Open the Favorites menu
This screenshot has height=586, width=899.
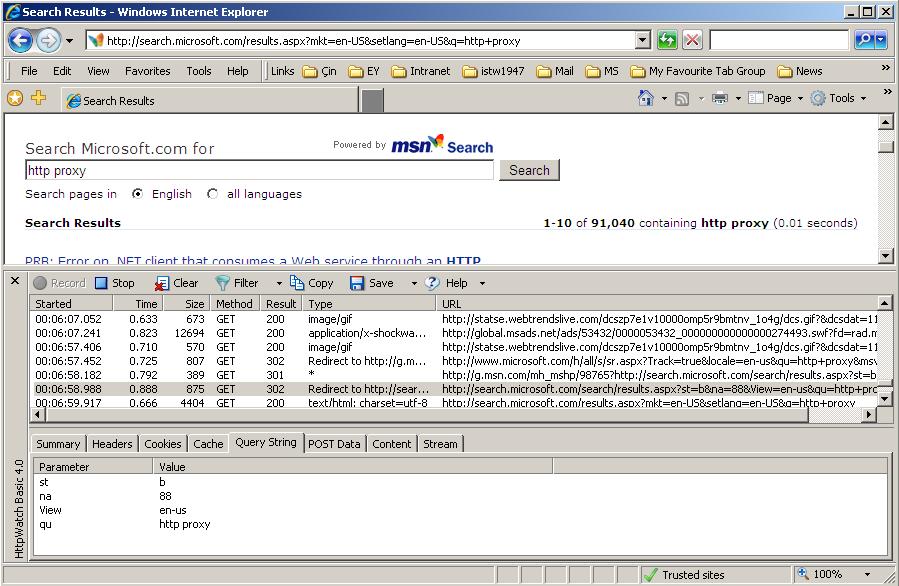(x=147, y=71)
